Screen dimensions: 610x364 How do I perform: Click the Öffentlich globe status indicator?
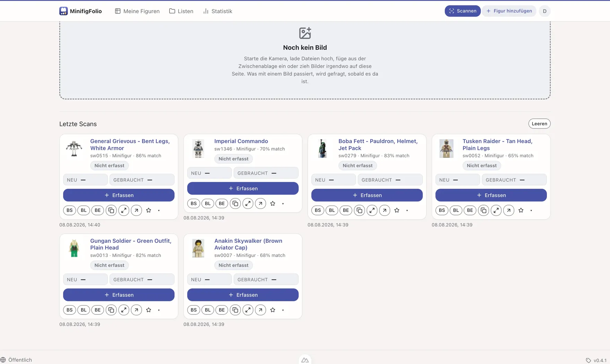pyautogui.click(x=16, y=360)
